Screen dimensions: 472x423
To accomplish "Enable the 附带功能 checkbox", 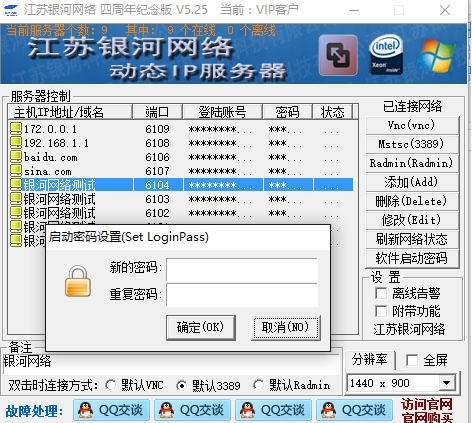I will click(x=381, y=311).
